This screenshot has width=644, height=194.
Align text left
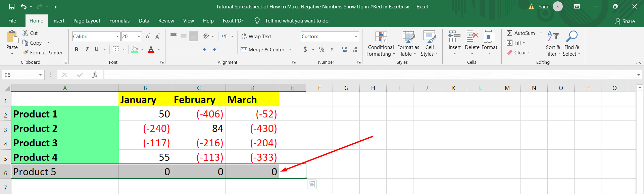pos(174,49)
